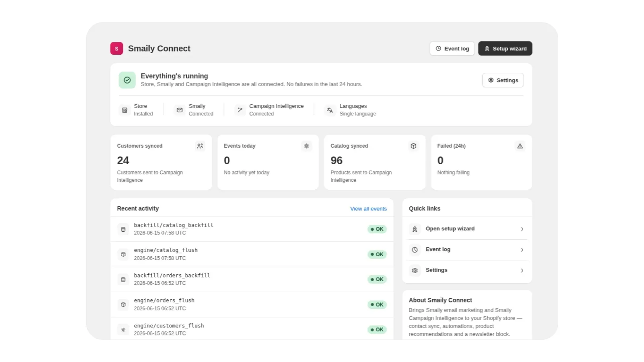Click the 'Nothing failing' text
Image resolution: width=644 pixels, height=362 pixels.
(x=453, y=173)
